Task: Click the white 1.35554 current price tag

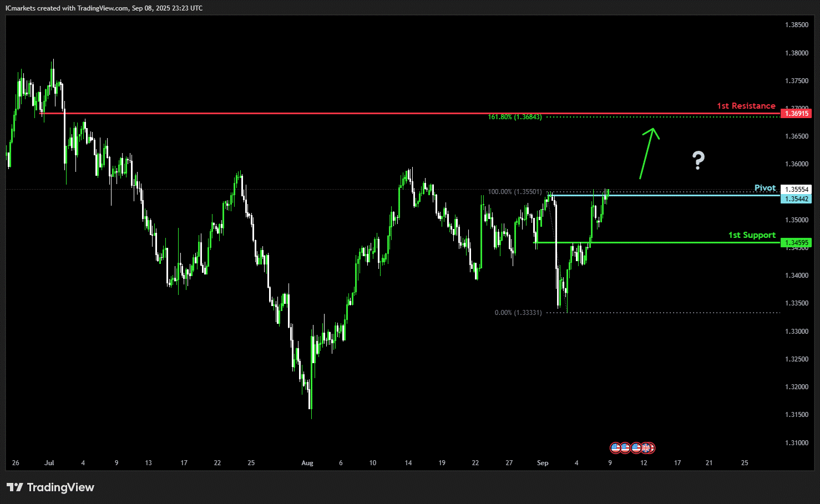Action: point(796,190)
